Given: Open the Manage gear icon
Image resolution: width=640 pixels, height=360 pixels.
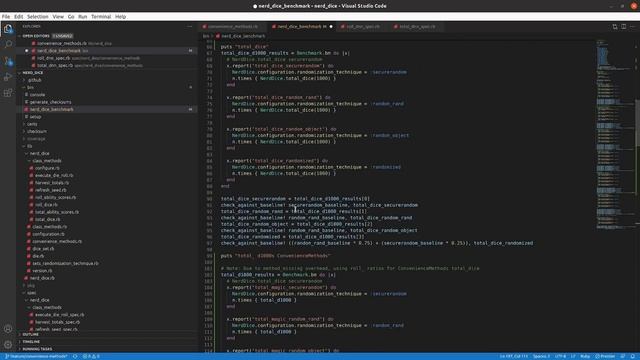Looking at the screenshot, I should (8, 344).
